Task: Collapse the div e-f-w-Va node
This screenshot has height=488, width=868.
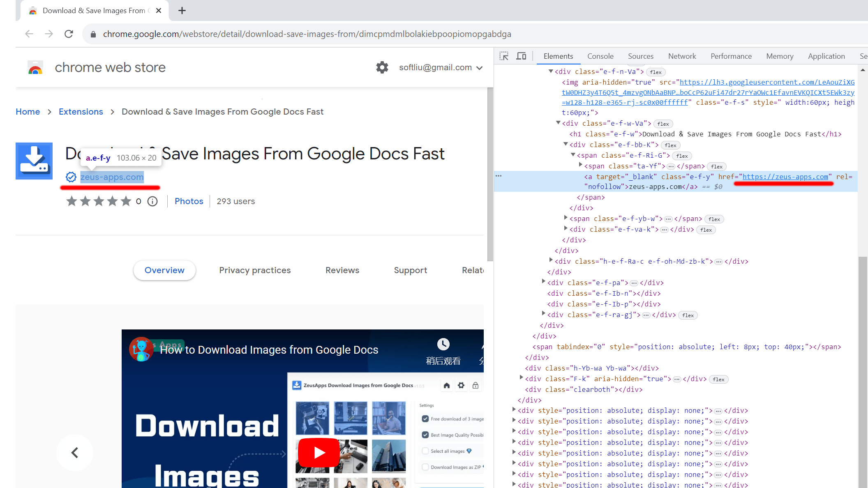Action: [x=558, y=123]
